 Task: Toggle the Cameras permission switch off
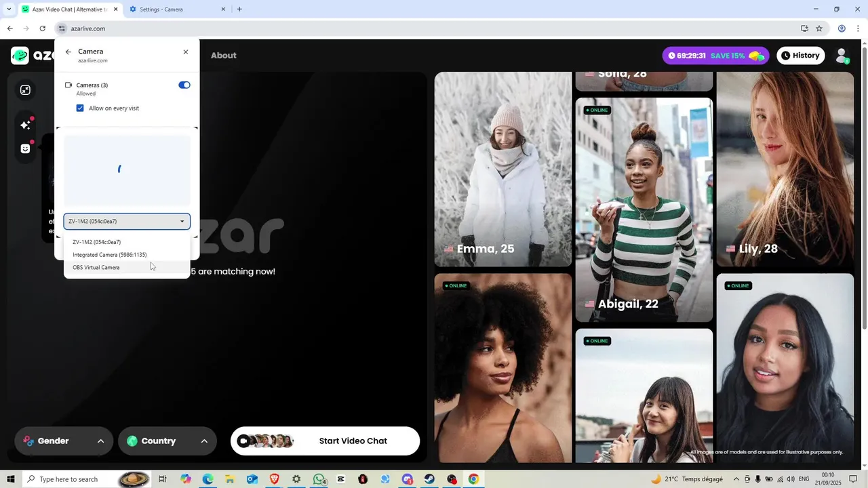pyautogui.click(x=184, y=85)
